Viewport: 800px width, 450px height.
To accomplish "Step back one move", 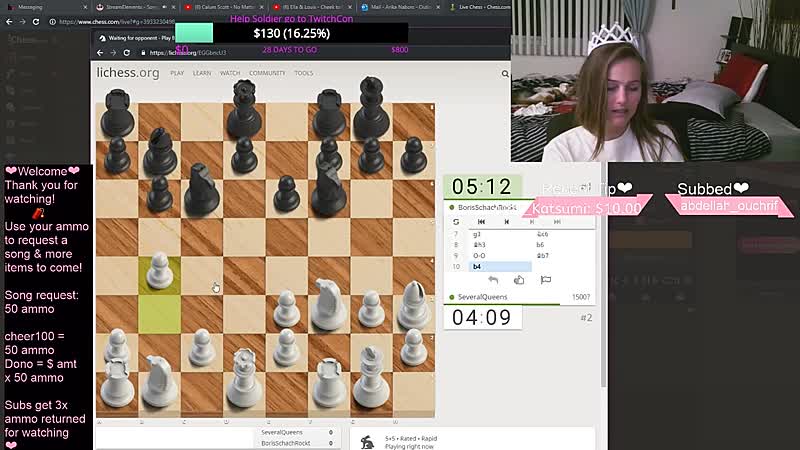I will (x=507, y=222).
